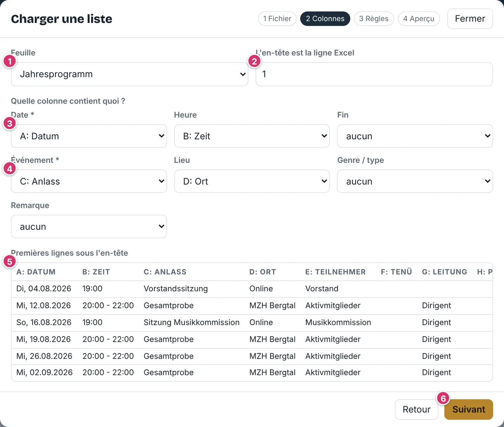Image resolution: width=504 pixels, height=427 pixels.
Task: Expand the Genre / type dropdown
Action: click(415, 181)
